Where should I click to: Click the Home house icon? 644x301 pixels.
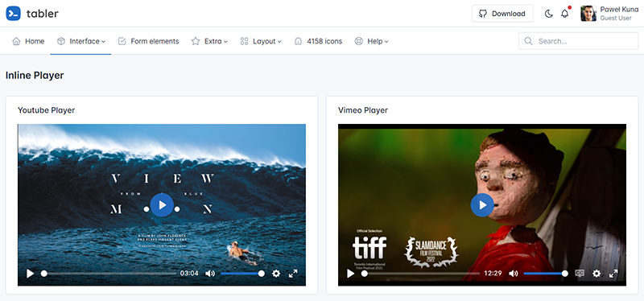pos(16,41)
